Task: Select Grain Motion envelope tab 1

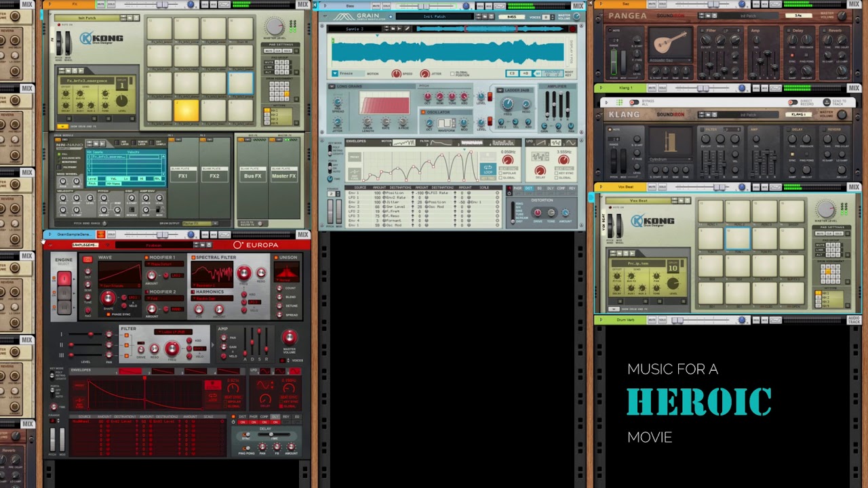Action: click(x=403, y=142)
